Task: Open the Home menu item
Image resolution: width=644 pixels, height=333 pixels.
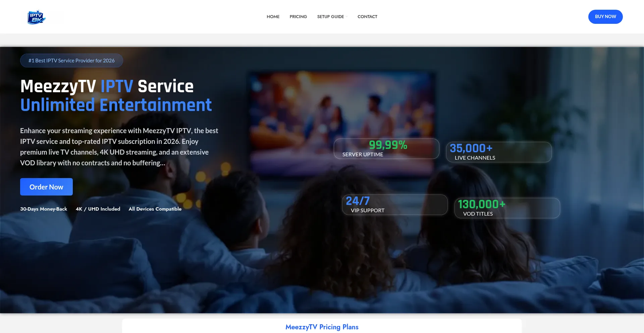Action: (x=273, y=17)
